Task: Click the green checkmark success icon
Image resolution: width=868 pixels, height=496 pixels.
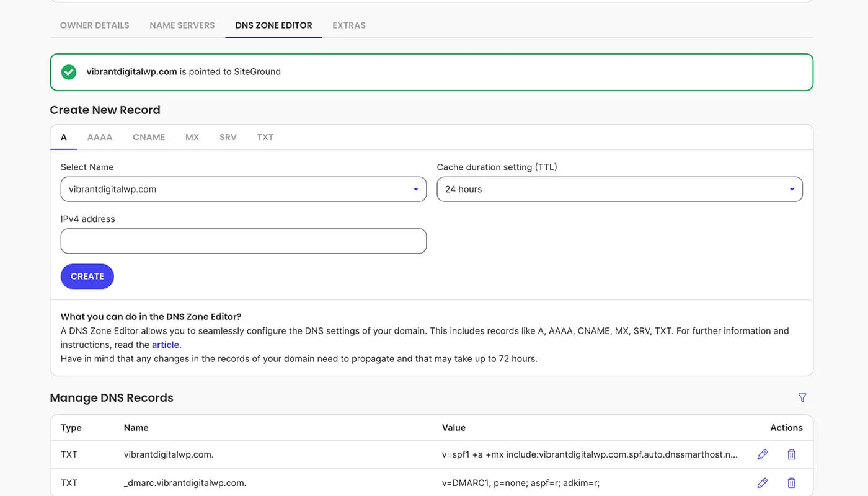Action: point(69,71)
